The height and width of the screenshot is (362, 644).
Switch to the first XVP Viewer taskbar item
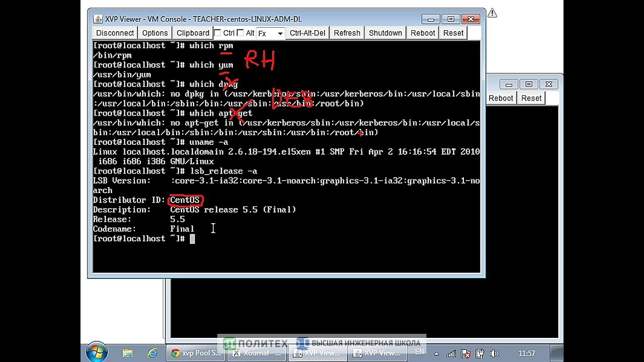point(317,353)
